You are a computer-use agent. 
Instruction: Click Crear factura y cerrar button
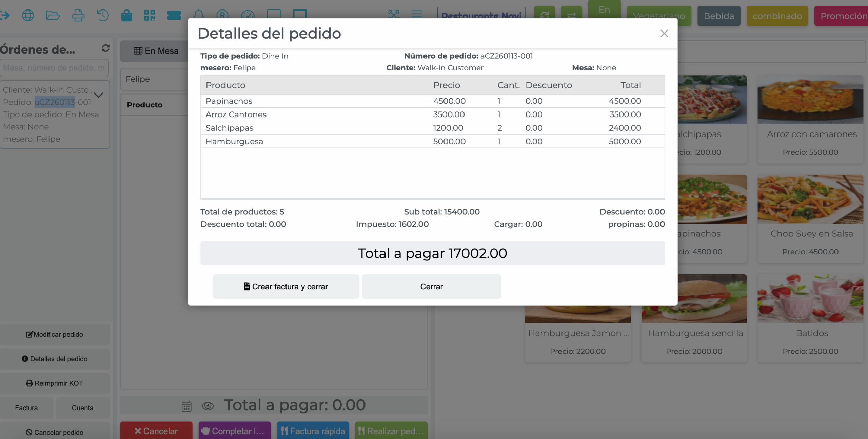[286, 287]
